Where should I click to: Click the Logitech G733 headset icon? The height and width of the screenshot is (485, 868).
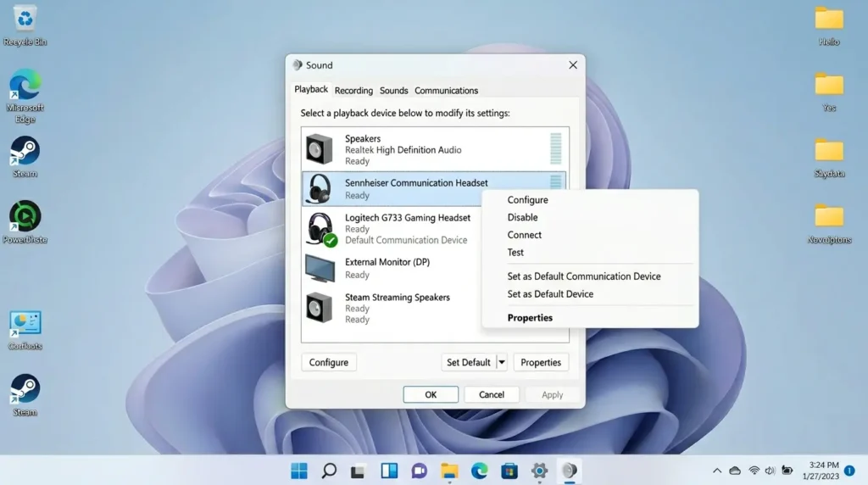[320, 229]
